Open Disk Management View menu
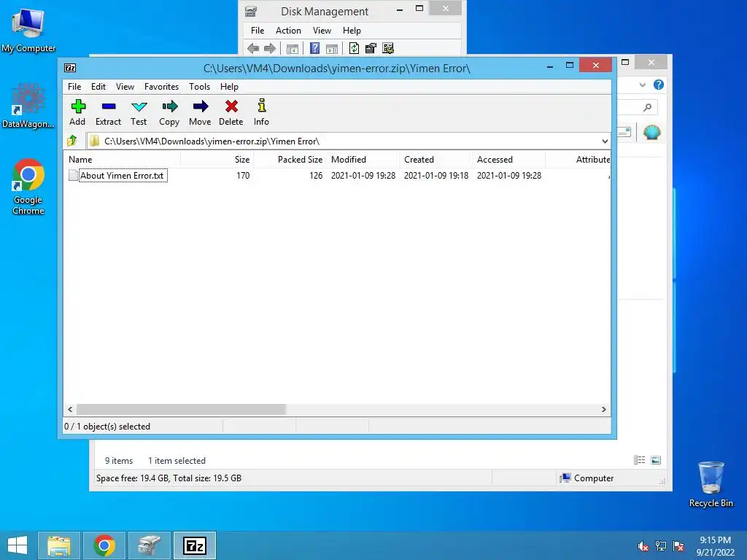Viewport: 747px width, 560px height. (322, 31)
